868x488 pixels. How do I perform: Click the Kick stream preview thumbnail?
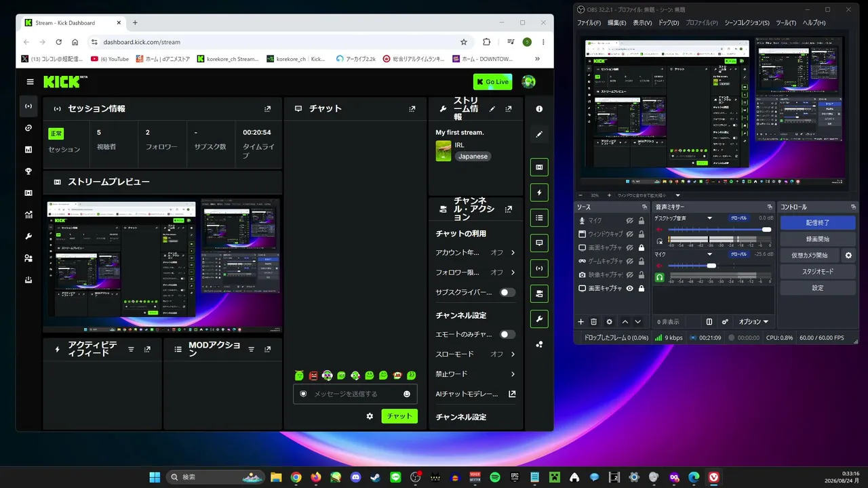(163, 264)
